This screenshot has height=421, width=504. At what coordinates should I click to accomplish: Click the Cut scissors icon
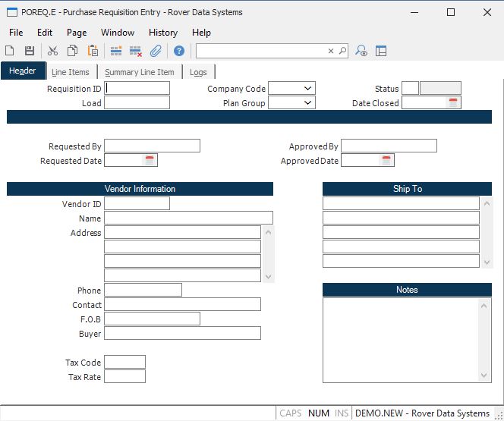[x=52, y=51]
